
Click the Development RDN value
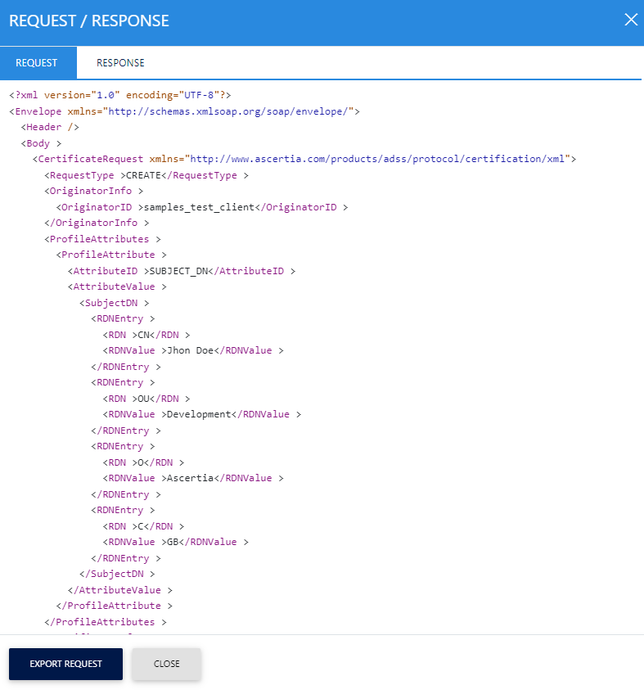pyautogui.click(x=198, y=414)
